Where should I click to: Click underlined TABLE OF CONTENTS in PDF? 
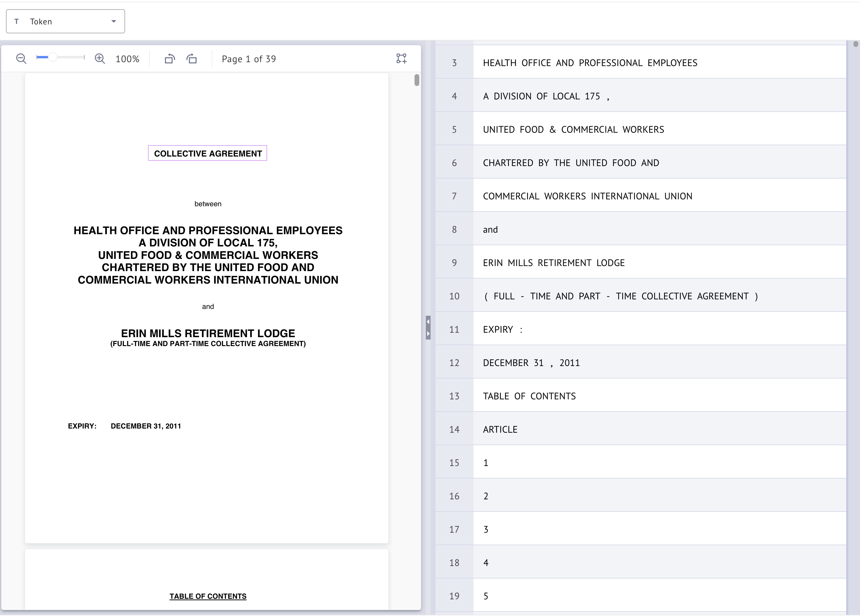click(208, 596)
